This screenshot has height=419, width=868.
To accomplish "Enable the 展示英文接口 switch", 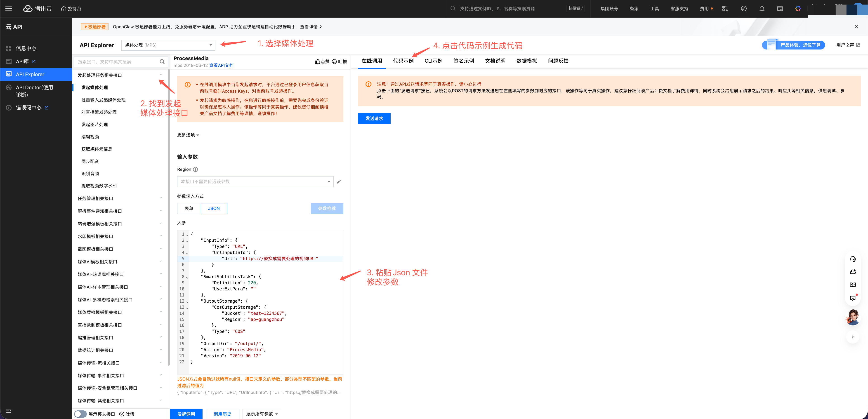I will click(80, 414).
